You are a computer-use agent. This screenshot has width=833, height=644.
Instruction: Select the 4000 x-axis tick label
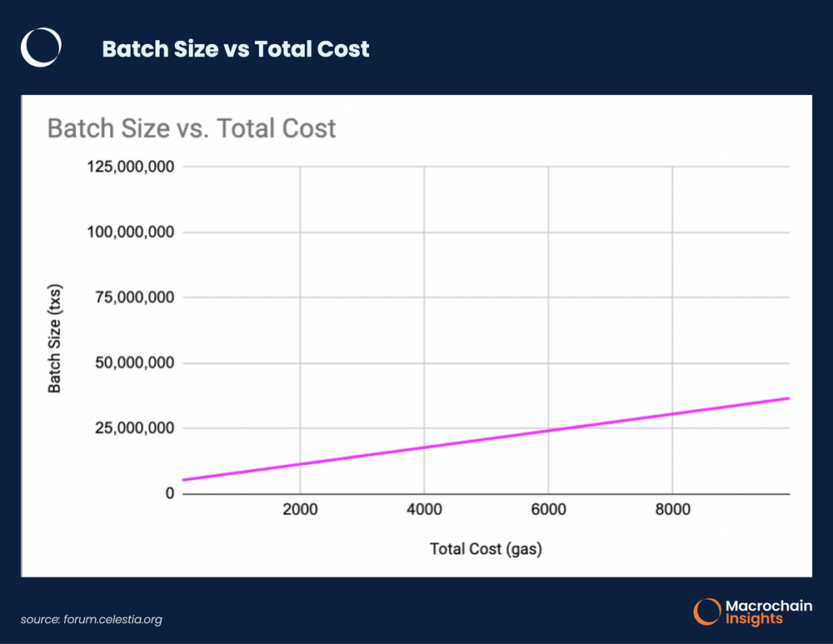point(424,510)
